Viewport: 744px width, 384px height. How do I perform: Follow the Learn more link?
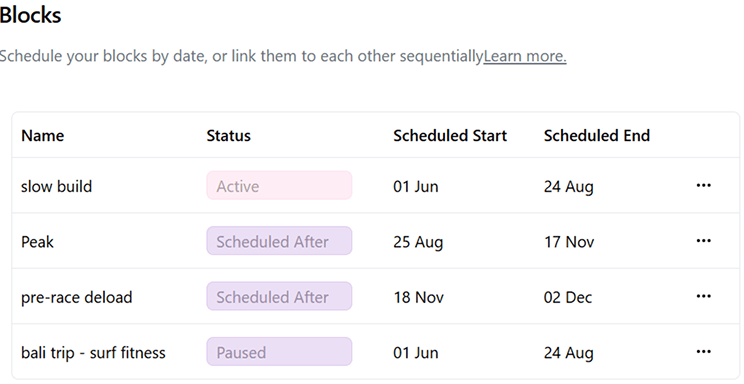coord(525,56)
